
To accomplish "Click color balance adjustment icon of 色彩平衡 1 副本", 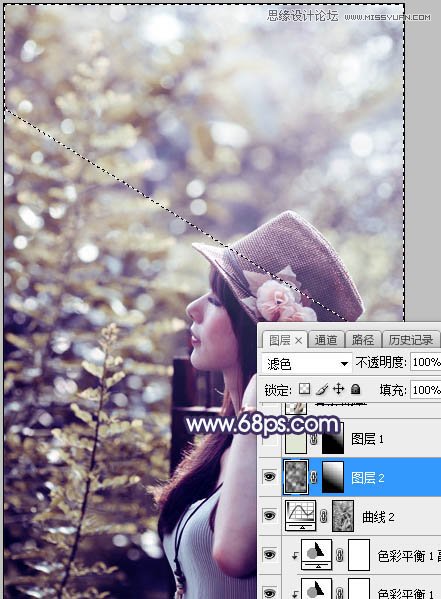I will [316, 555].
